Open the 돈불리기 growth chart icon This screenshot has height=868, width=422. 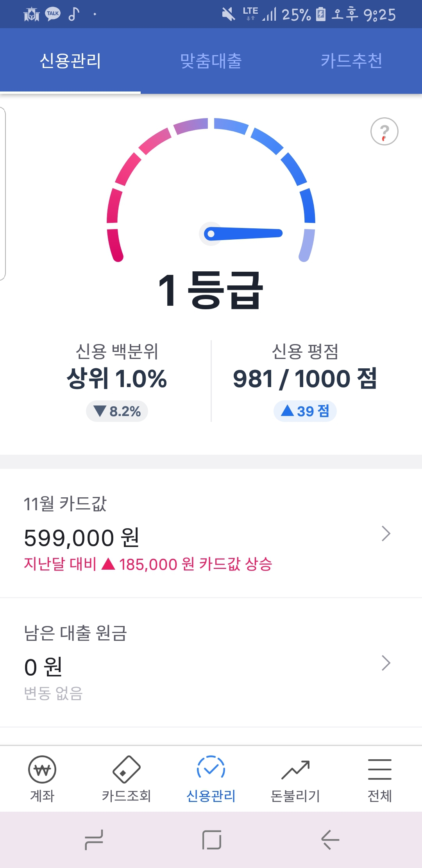pos(295,769)
